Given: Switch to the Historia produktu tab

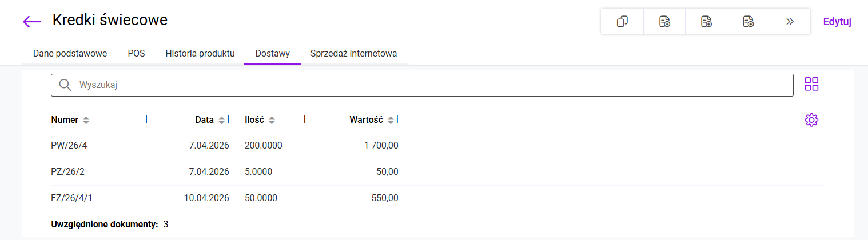Looking at the screenshot, I should [x=200, y=54].
